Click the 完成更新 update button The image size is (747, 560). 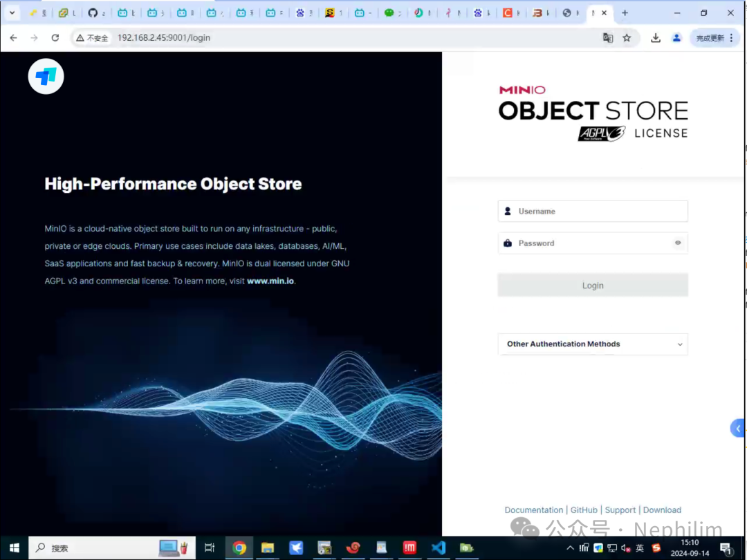click(714, 37)
